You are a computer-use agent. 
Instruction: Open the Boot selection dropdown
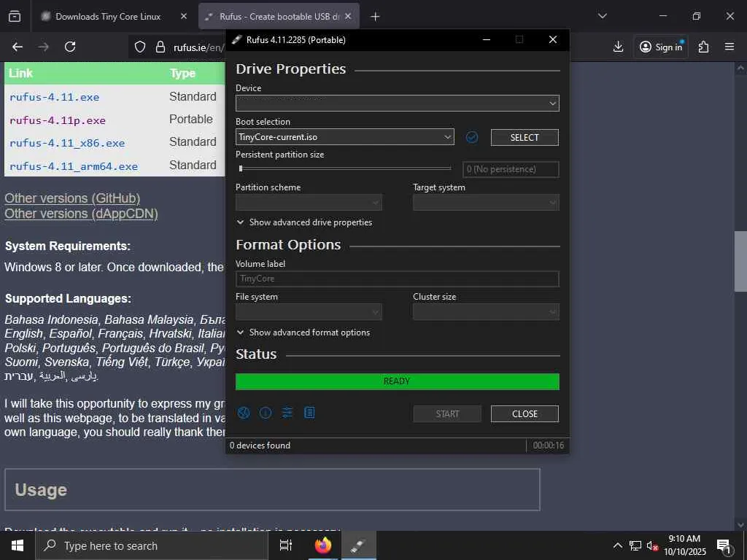[344, 137]
